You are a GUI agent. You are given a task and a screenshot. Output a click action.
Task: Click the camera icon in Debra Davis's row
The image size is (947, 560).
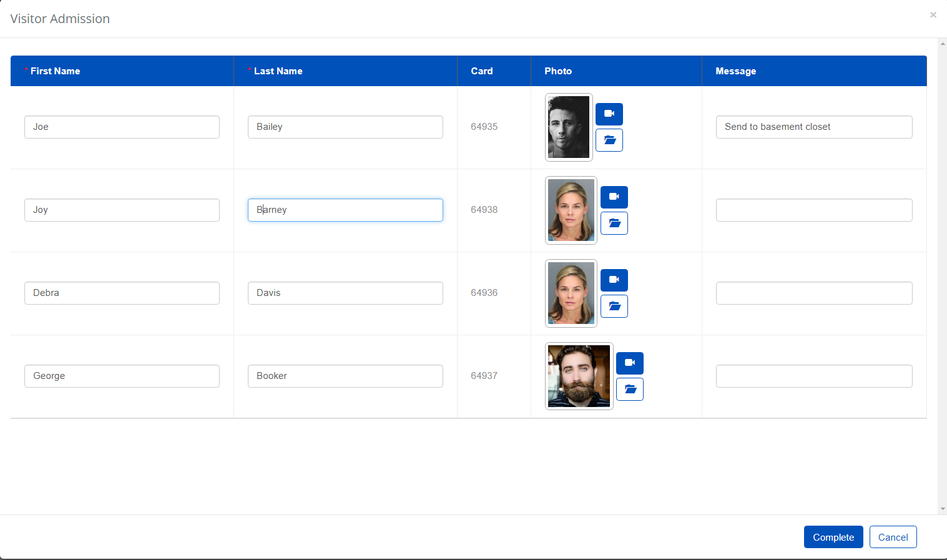[614, 280]
